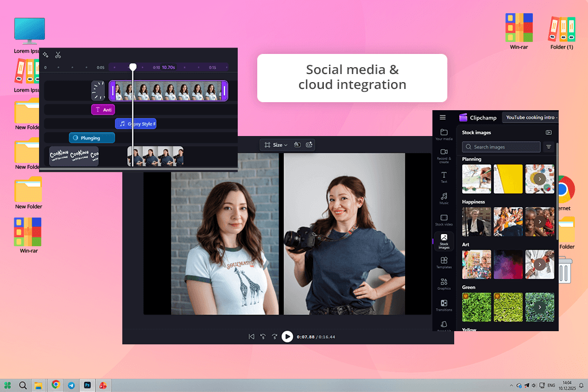This screenshot has width=588, height=392.
Task: Play the video preview
Action: click(x=287, y=336)
